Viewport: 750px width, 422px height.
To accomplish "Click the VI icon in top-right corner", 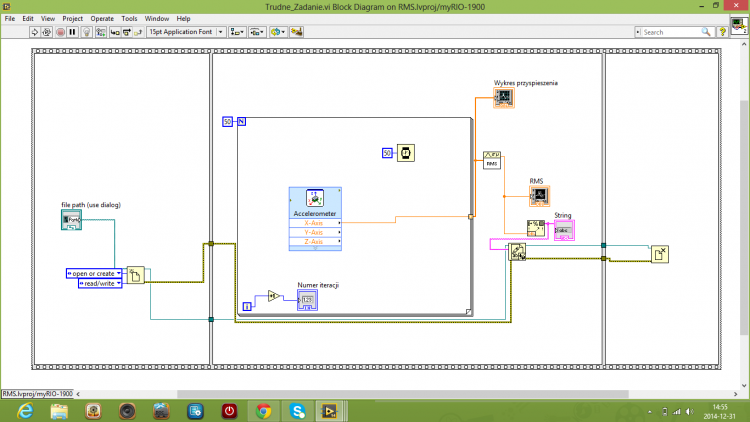I will tap(739, 25).
